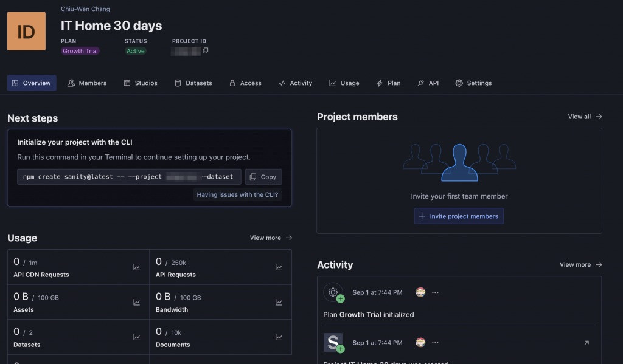Open options menu for project created activity
The image size is (623, 364).
pyautogui.click(x=435, y=343)
